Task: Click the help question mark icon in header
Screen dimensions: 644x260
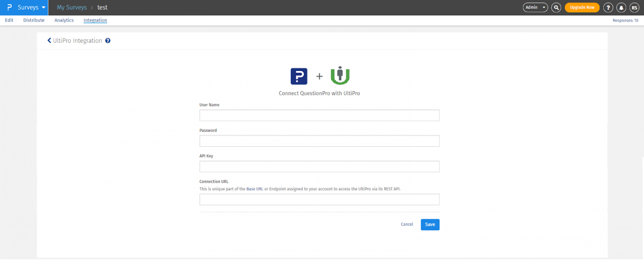Action: point(608,7)
